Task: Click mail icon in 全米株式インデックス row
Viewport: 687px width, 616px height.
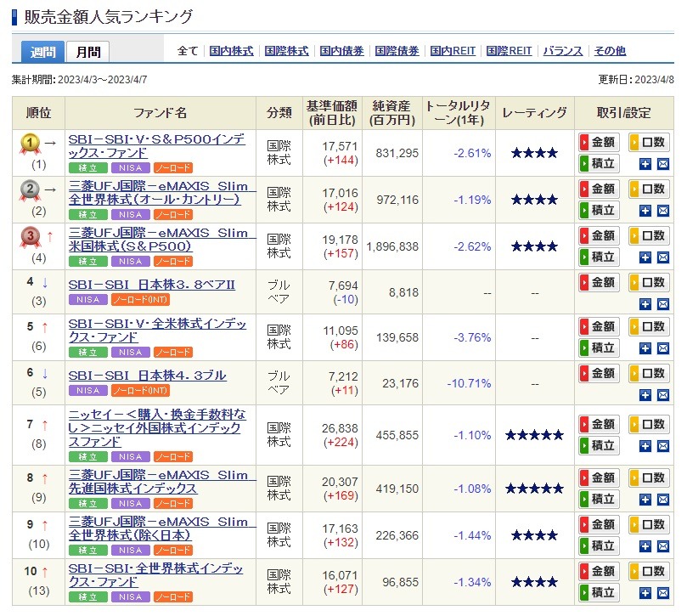Action: pyautogui.click(x=663, y=348)
